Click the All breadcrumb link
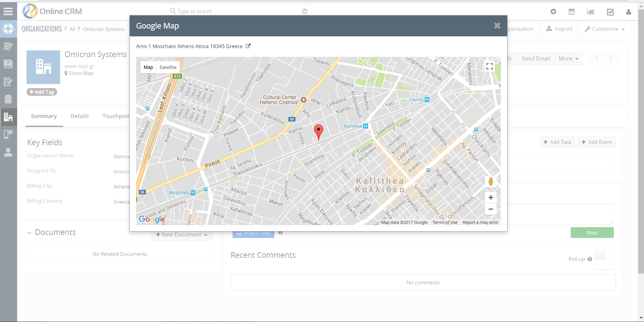The image size is (644, 322). [72, 29]
